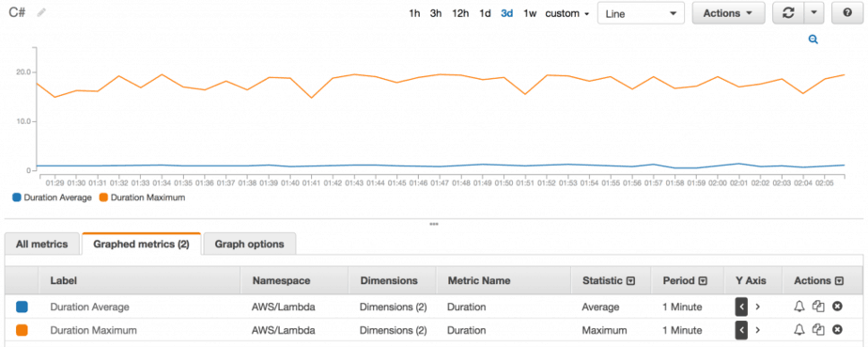
Task: Edit graph title with pencil icon
Action: tap(41, 13)
